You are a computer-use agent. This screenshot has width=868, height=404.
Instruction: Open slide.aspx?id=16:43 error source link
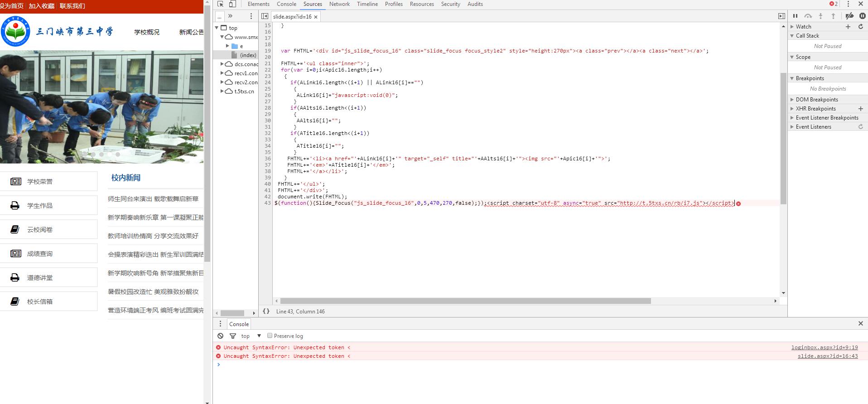coord(828,356)
